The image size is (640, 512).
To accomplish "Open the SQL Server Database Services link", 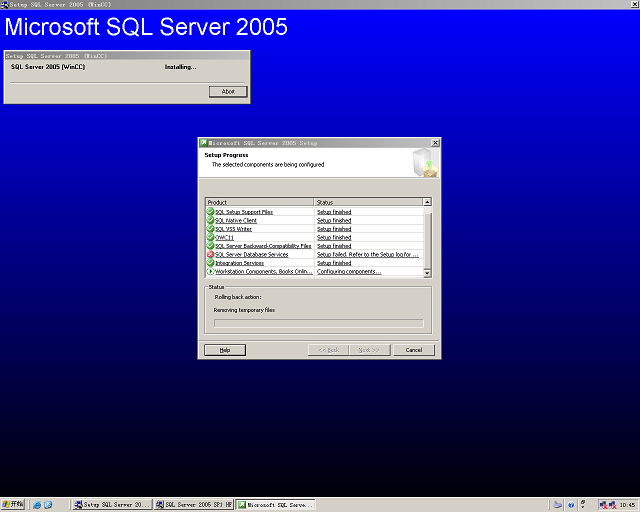I will 252,255.
